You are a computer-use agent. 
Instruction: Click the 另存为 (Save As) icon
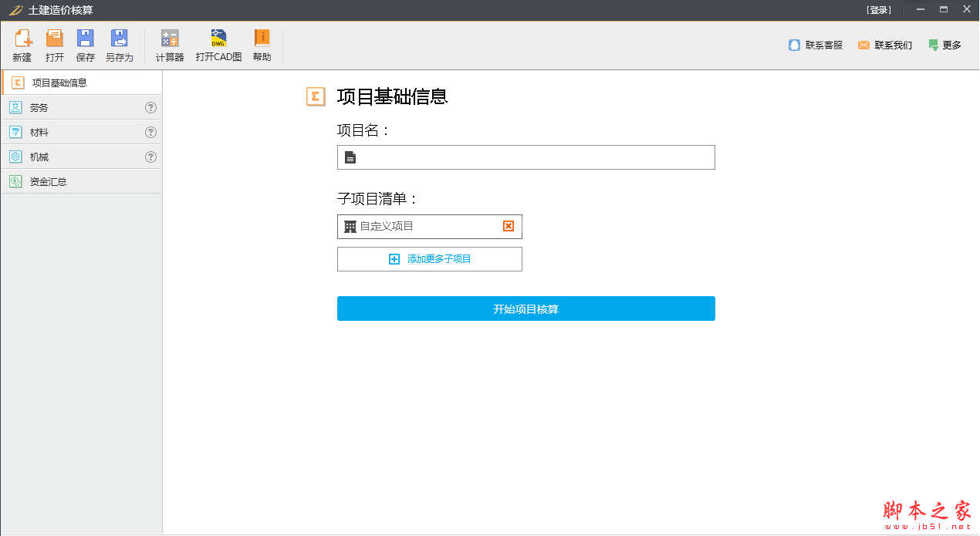119,39
